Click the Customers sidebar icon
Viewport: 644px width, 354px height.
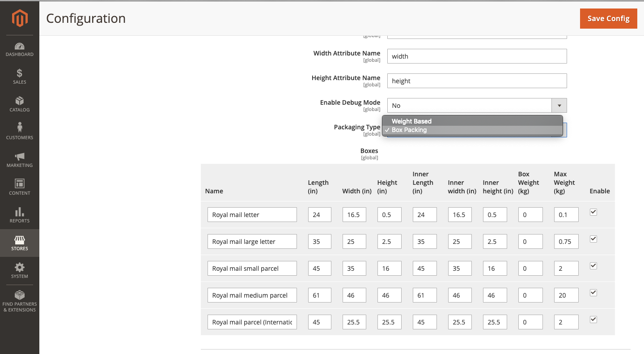pyautogui.click(x=20, y=132)
